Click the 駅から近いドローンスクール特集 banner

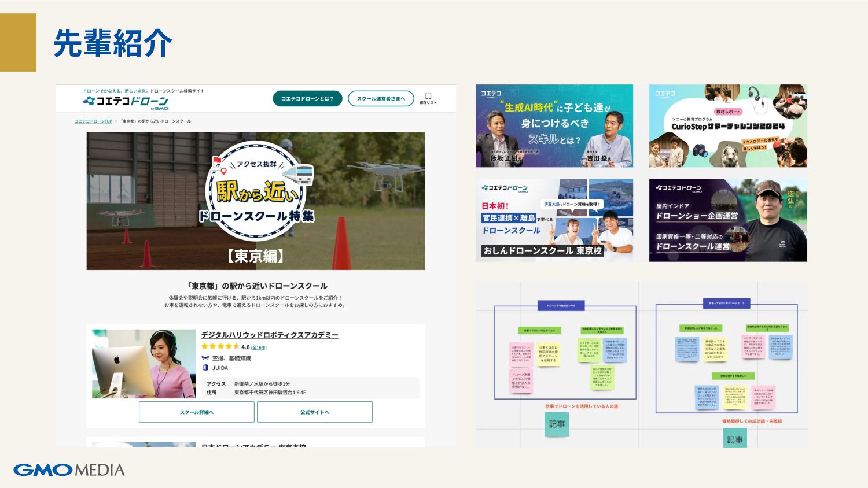(256, 201)
